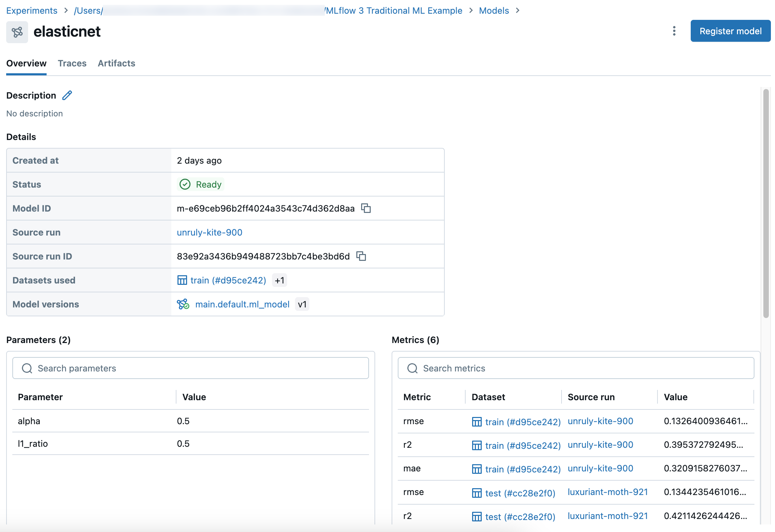The image size is (775, 532).
Task: Switch to the Traces tab
Action: pos(72,63)
